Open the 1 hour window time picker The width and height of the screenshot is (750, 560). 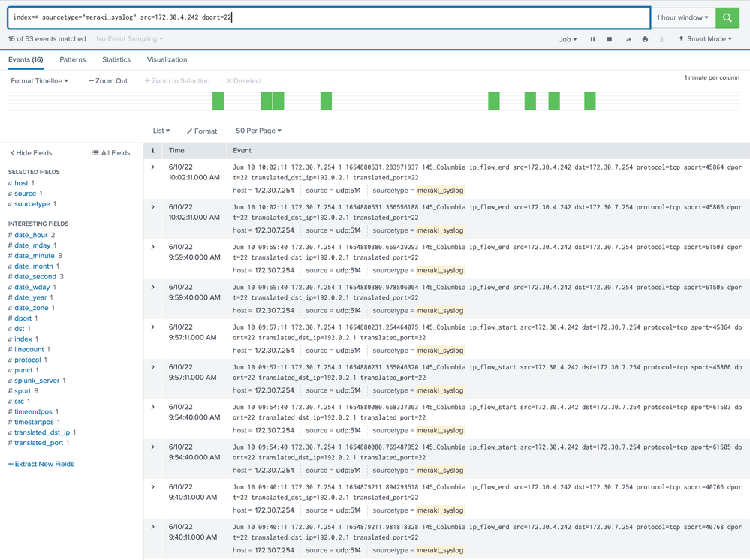click(x=682, y=17)
